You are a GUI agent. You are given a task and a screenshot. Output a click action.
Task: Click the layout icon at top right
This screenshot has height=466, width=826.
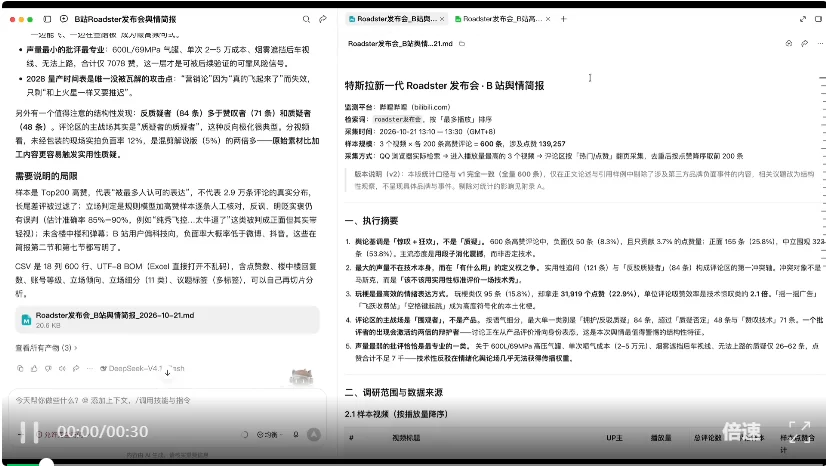tap(819, 19)
